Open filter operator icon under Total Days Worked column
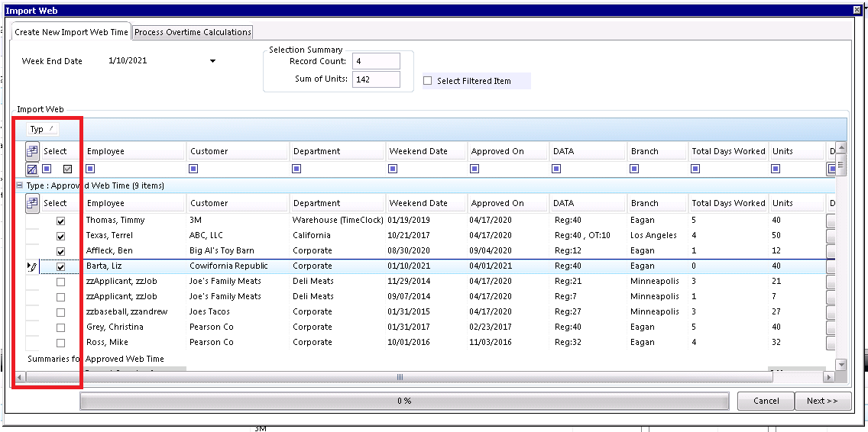The image size is (868, 432). click(695, 169)
